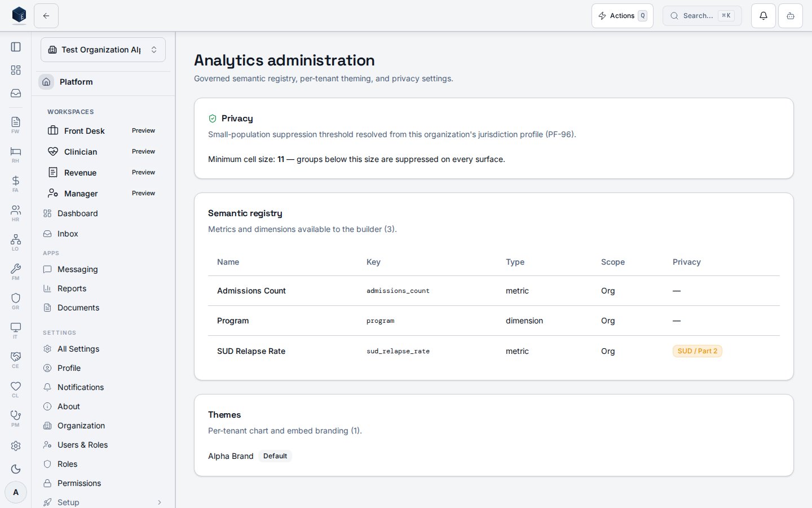Open the Actions menu button

click(x=623, y=16)
